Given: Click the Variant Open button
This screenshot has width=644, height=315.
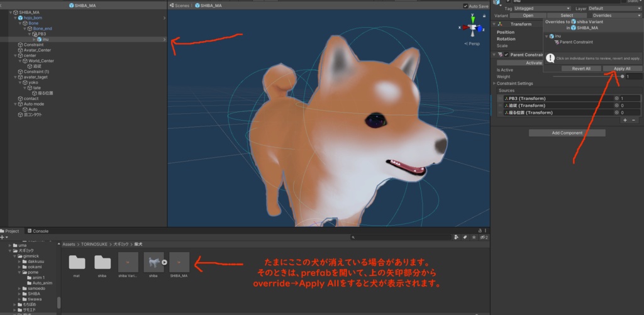Looking at the screenshot, I should [528, 16].
